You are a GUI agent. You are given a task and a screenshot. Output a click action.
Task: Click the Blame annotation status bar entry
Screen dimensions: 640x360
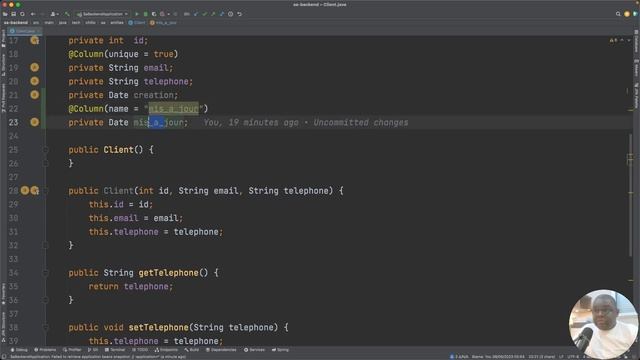pyautogui.click(x=498, y=356)
